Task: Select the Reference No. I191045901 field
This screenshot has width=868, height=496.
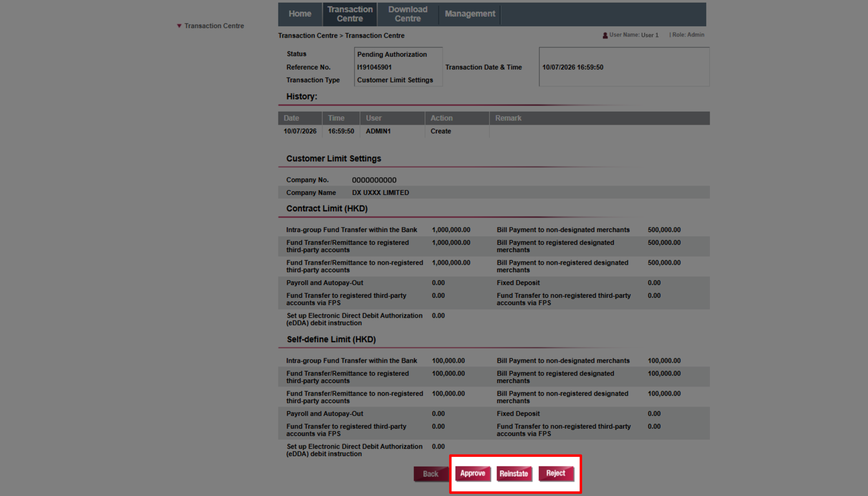Action: (x=397, y=67)
